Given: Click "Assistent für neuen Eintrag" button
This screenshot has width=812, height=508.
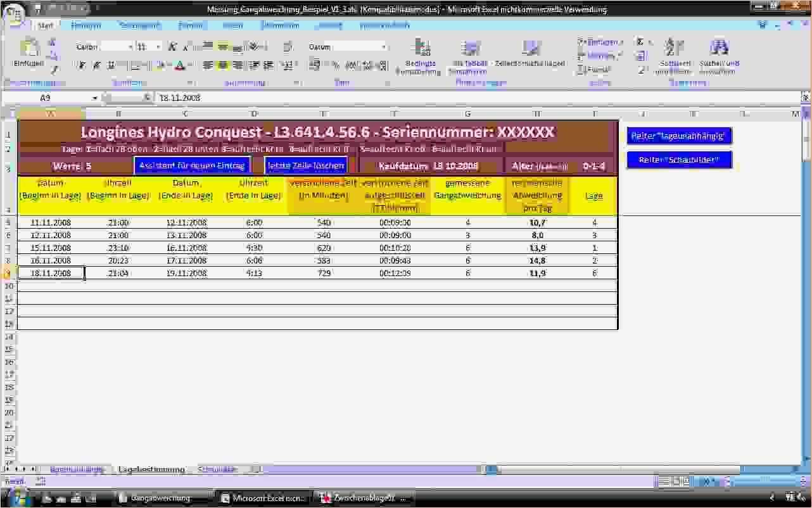Looking at the screenshot, I should (192, 166).
